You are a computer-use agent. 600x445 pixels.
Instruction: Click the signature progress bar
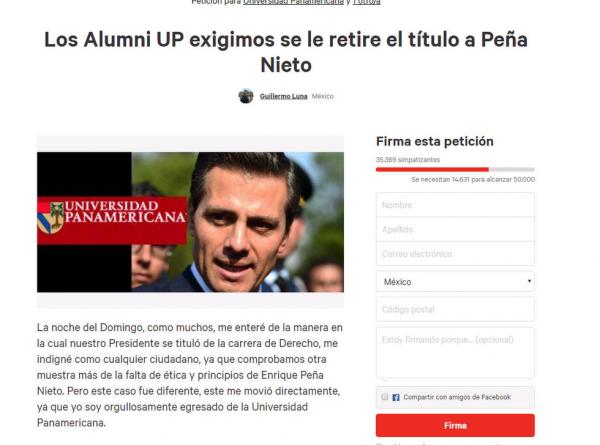click(x=455, y=169)
